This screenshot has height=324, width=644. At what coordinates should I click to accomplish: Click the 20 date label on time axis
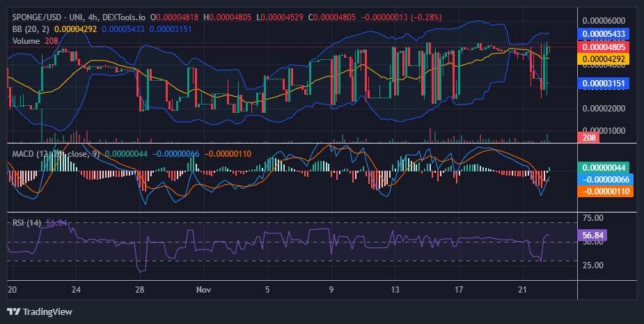pos(13,290)
